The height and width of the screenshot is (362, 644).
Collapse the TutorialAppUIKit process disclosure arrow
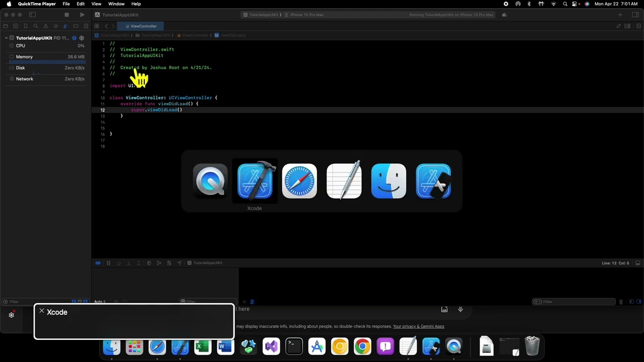pos(7,38)
